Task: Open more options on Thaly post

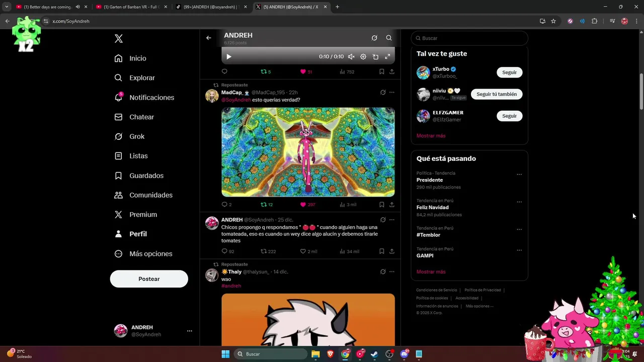Action: [392, 272]
